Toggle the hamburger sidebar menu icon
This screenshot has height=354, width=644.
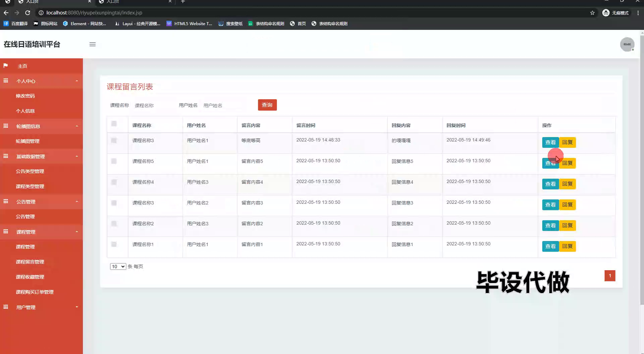pos(93,44)
